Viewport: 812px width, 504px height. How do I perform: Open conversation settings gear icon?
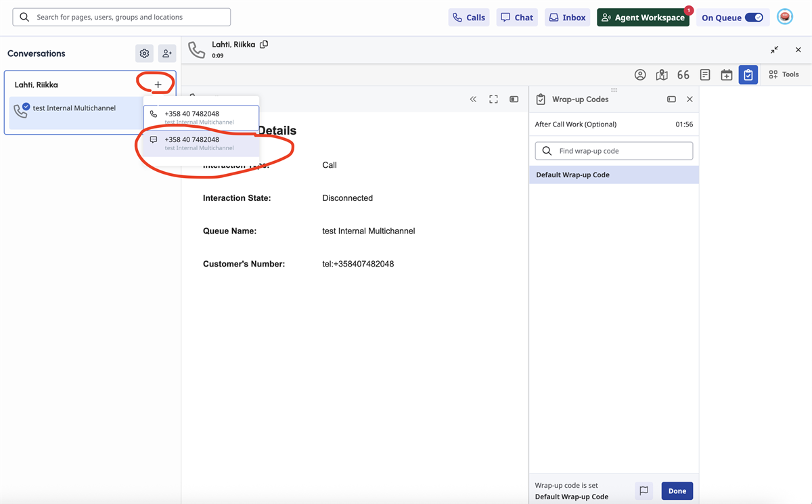click(144, 53)
